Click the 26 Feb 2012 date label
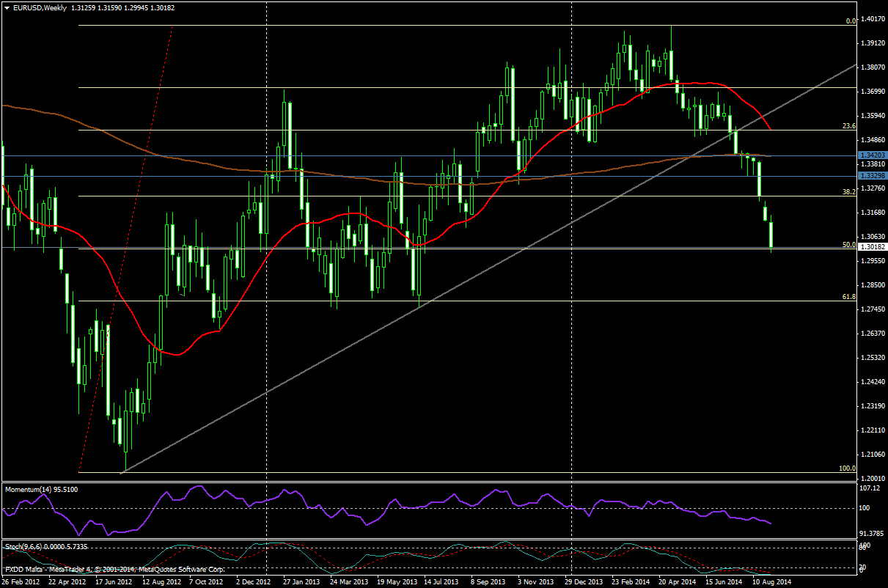Image resolution: width=888 pixels, height=588 pixels. [x=22, y=581]
